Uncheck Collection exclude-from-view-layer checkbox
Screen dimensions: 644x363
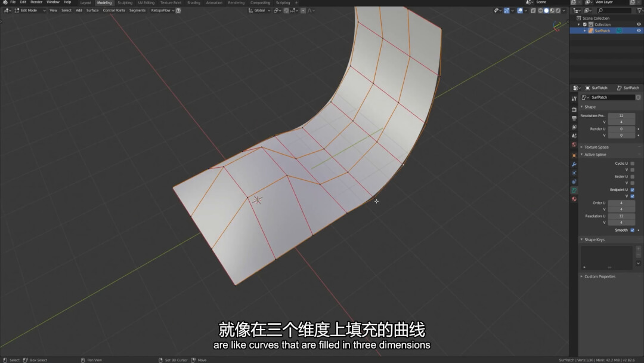click(x=586, y=24)
